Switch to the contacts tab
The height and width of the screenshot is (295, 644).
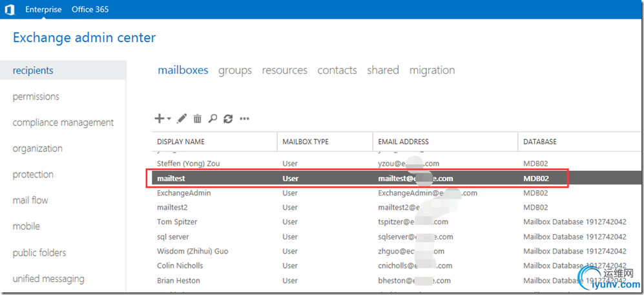tap(337, 71)
